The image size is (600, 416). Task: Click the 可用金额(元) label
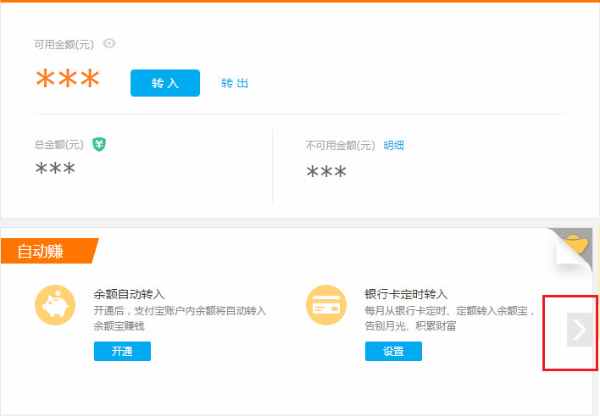(65, 44)
